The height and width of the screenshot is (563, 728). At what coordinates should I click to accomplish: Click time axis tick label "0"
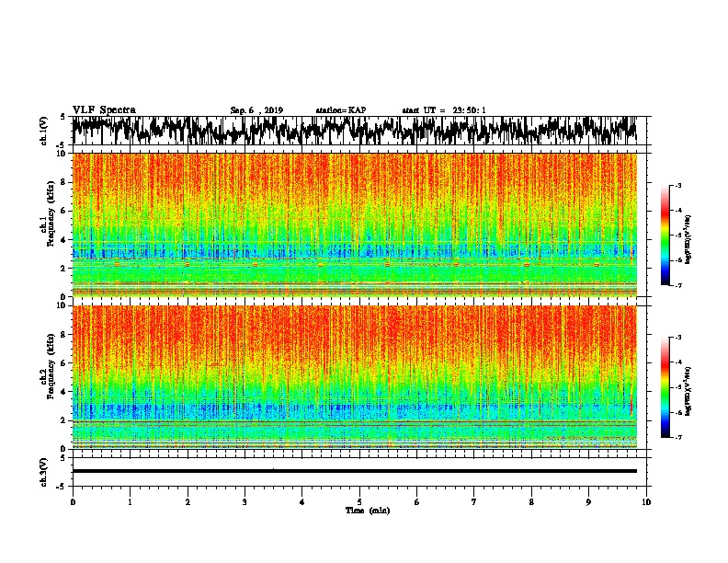click(73, 502)
